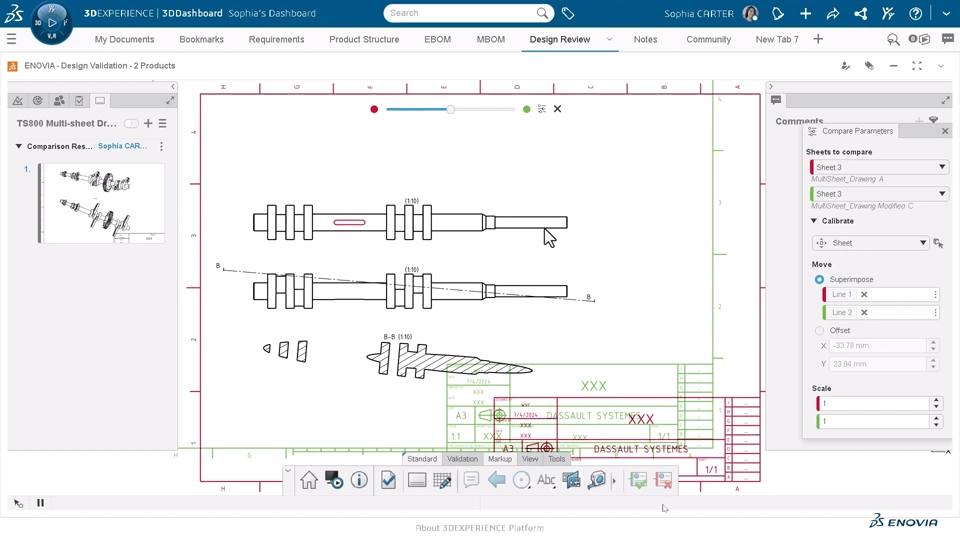Select the comparison result thumbnail 1
This screenshot has height=540, width=960.
click(x=102, y=203)
